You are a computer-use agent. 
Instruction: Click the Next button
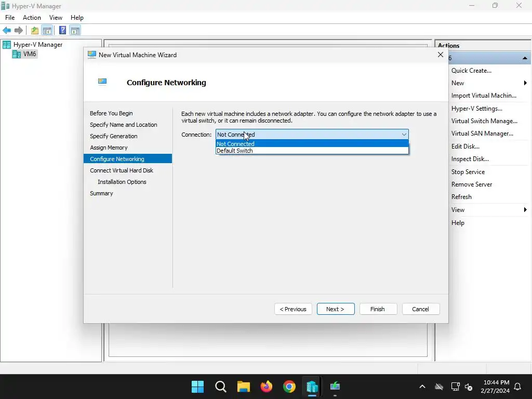point(336,309)
